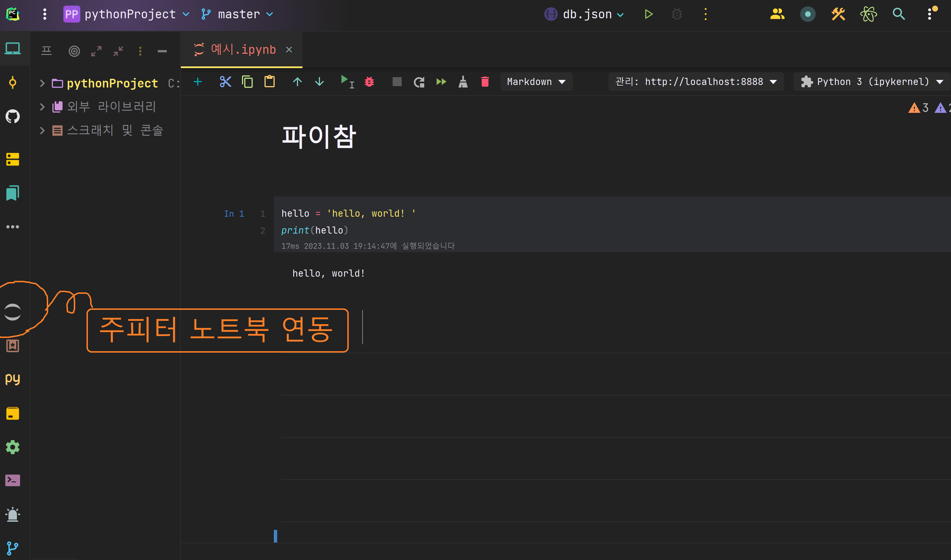Expand the pythonProject tree node
951x560 pixels.
(42, 83)
